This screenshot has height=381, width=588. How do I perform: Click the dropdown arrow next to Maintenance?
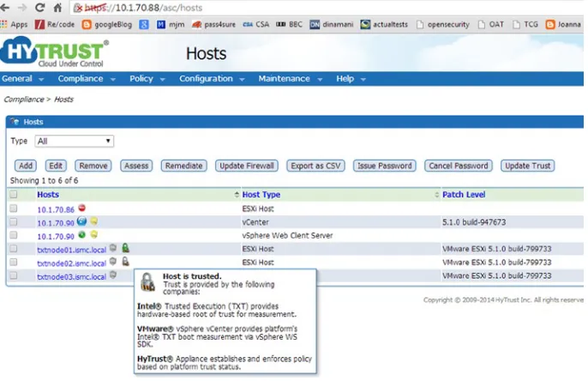pos(320,80)
